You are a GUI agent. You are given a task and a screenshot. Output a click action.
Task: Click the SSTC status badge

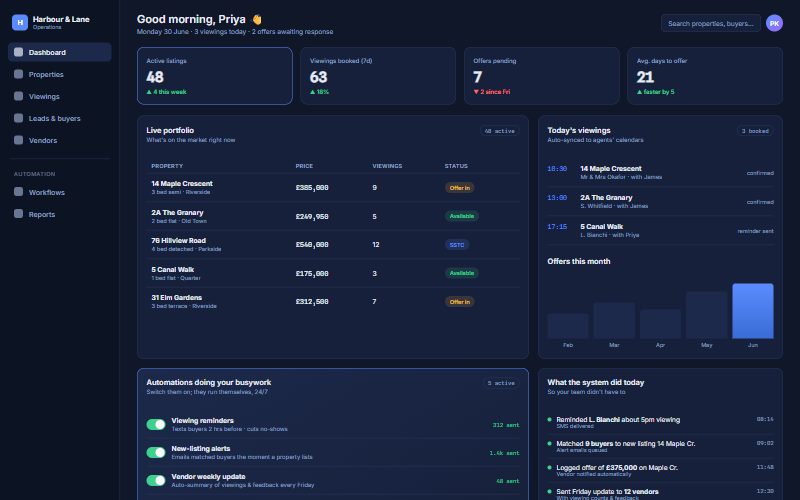pyautogui.click(x=457, y=245)
